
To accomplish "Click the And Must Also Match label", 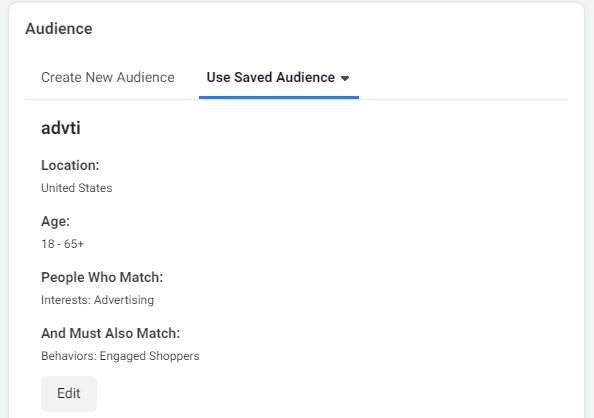I will [x=111, y=333].
